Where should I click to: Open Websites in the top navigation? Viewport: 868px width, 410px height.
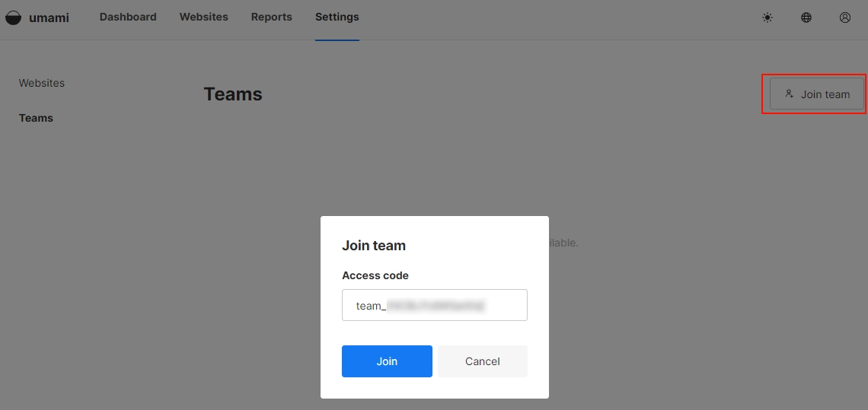(x=204, y=17)
